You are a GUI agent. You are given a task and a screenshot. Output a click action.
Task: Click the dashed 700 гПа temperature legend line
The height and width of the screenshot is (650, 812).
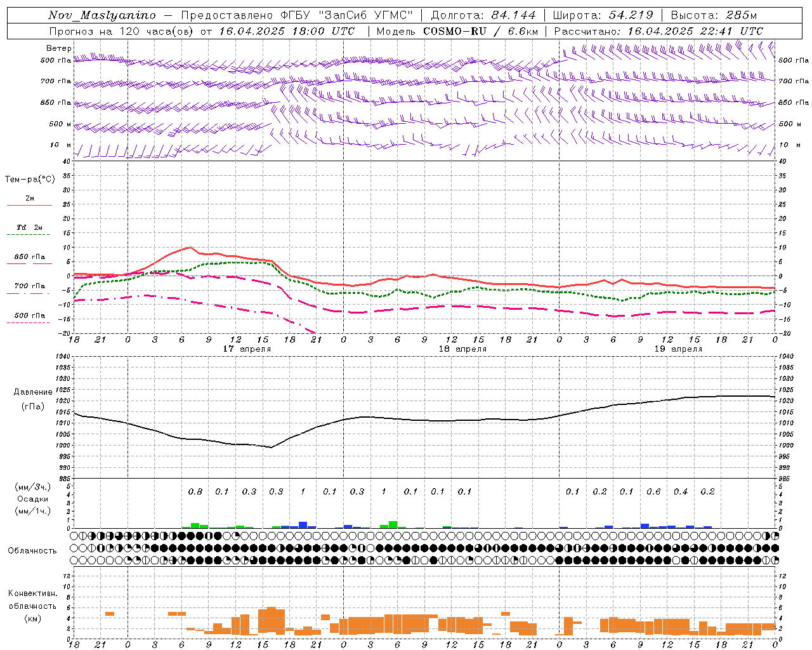(28, 293)
